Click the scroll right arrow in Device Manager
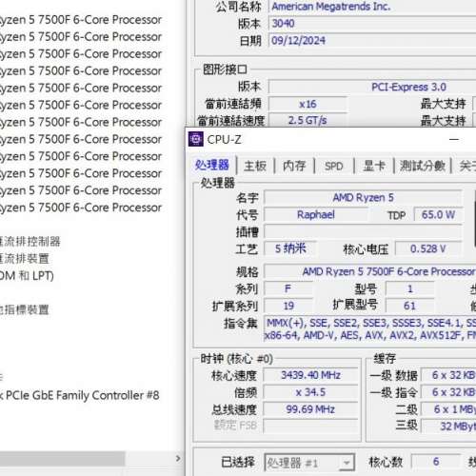This screenshot has width=476, height=476. tap(178, 459)
